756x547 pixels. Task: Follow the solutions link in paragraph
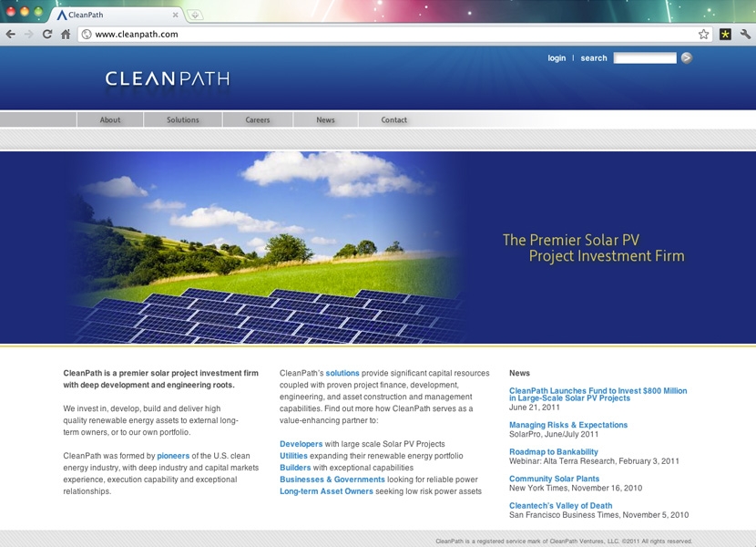342,373
